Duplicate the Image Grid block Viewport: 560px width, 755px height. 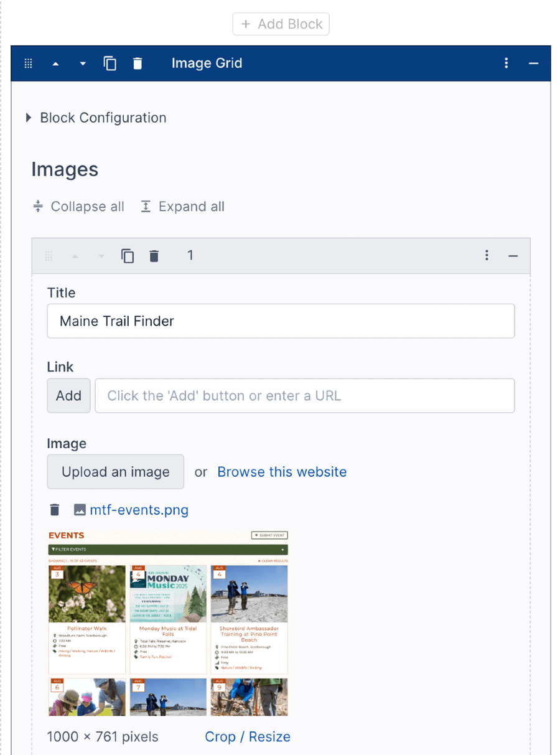(x=110, y=63)
